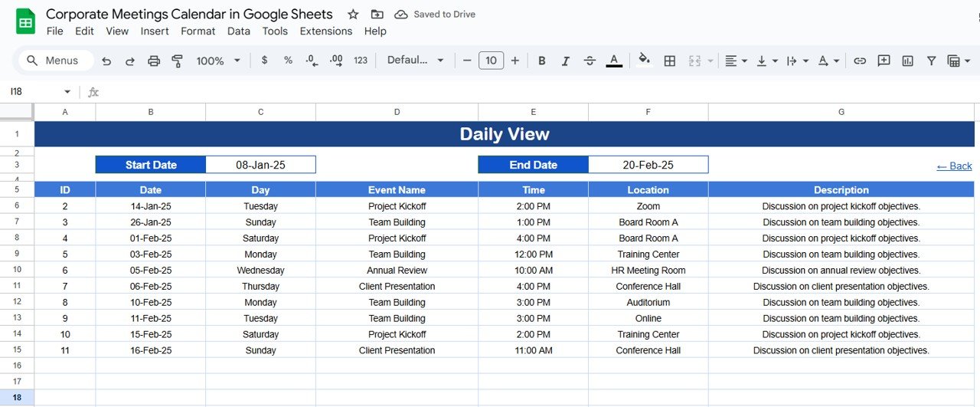Open horizontal align dropdown

pyautogui.click(x=736, y=61)
